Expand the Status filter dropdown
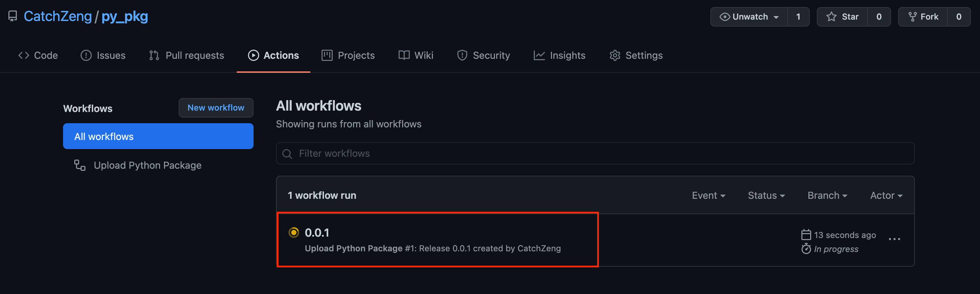 point(766,196)
